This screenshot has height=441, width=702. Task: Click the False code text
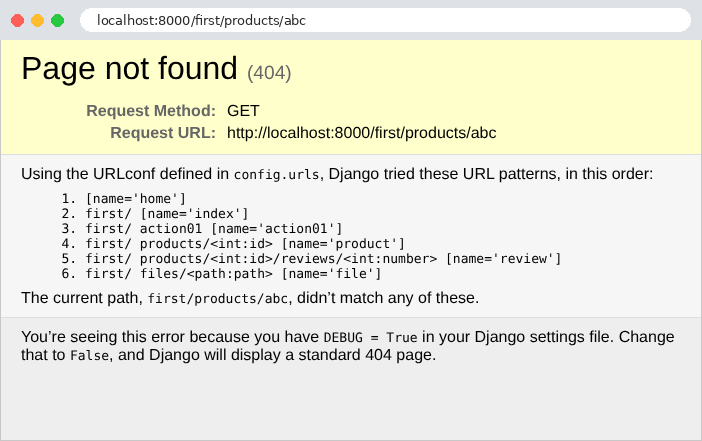(x=90, y=355)
